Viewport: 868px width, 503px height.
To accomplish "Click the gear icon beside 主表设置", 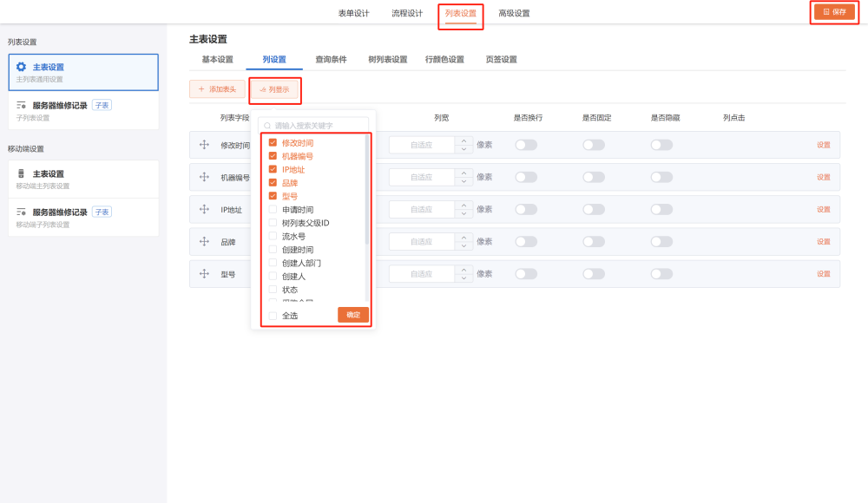I will click(x=22, y=67).
